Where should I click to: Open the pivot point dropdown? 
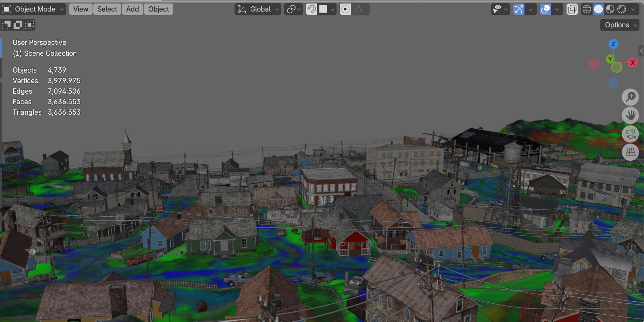[293, 9]
